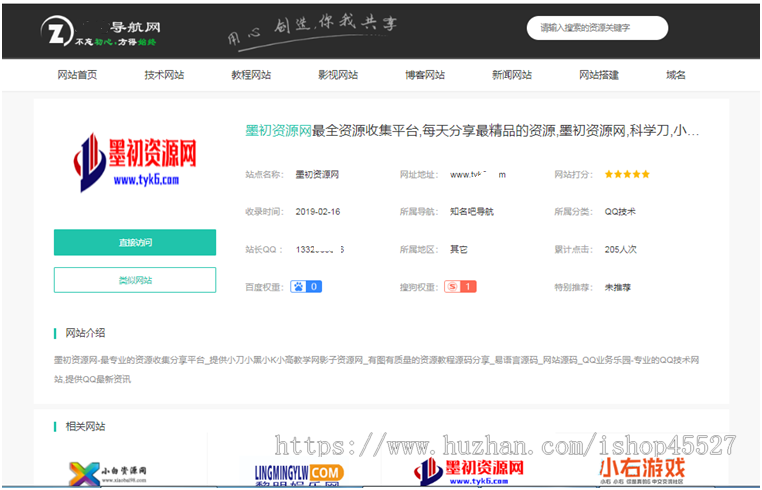
Task: Click the Baidu paw weight badge
Action: coord(306,287)
